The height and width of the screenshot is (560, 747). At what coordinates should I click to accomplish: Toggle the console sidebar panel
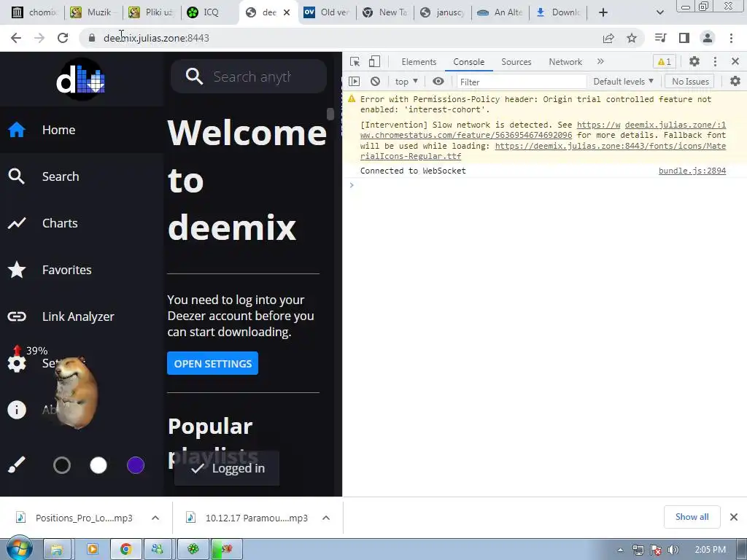point(355,82)
